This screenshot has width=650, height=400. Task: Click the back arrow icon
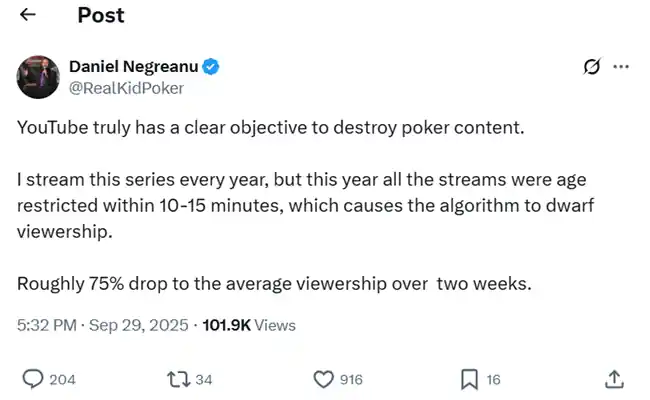(27, 15)
